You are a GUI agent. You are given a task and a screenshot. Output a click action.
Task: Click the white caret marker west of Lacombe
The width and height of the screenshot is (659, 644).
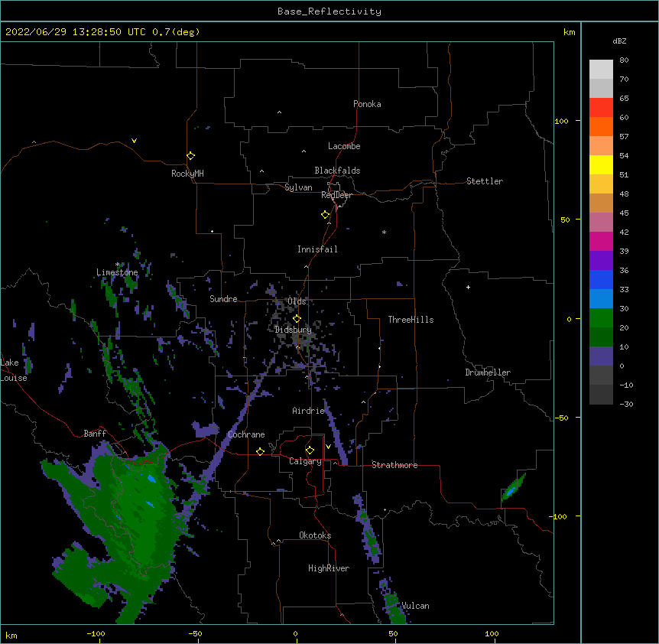click(304, 151)
